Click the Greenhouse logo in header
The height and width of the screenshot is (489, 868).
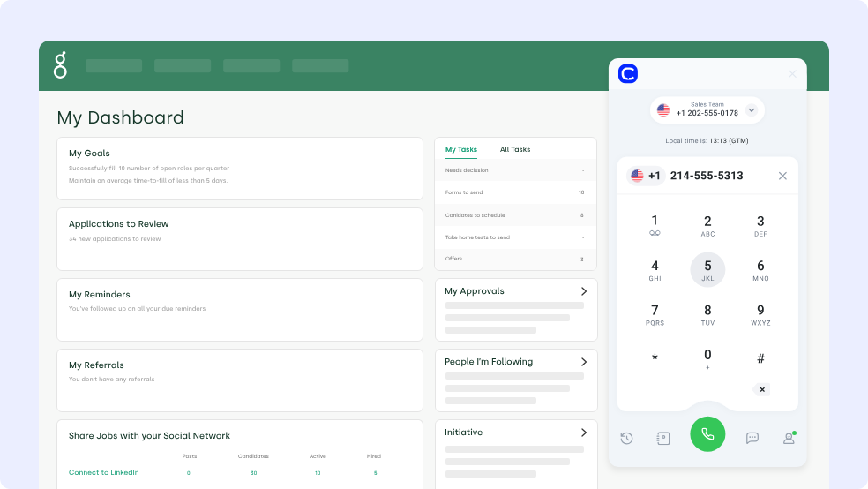[60, 65]
